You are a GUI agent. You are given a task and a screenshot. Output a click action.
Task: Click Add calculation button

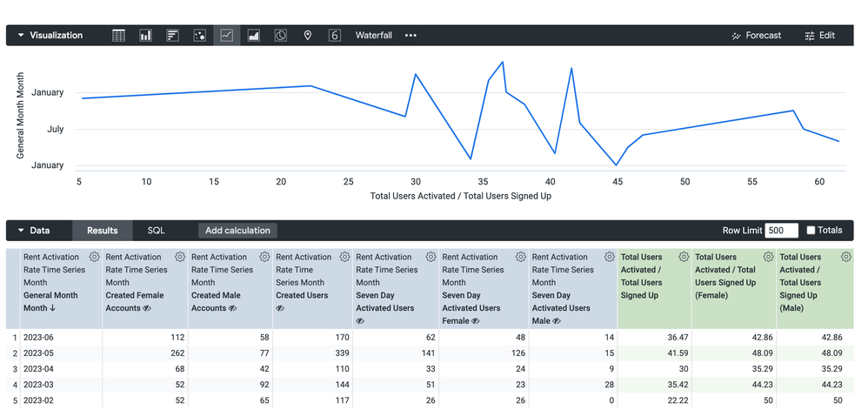237,231
